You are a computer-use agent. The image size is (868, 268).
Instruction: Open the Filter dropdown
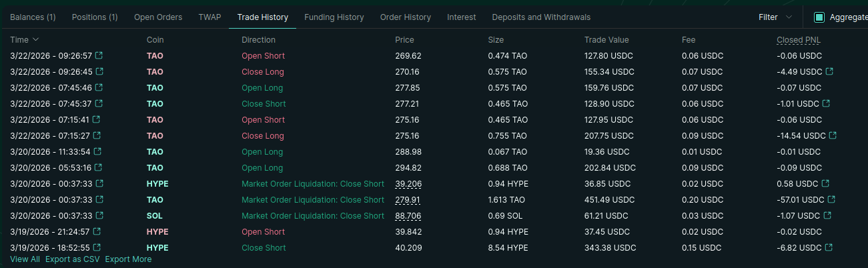click(775, 17)
